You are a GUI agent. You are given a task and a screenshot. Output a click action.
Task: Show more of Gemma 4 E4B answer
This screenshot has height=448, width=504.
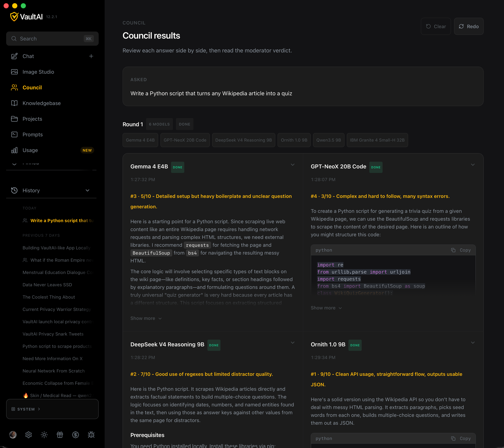146,318
